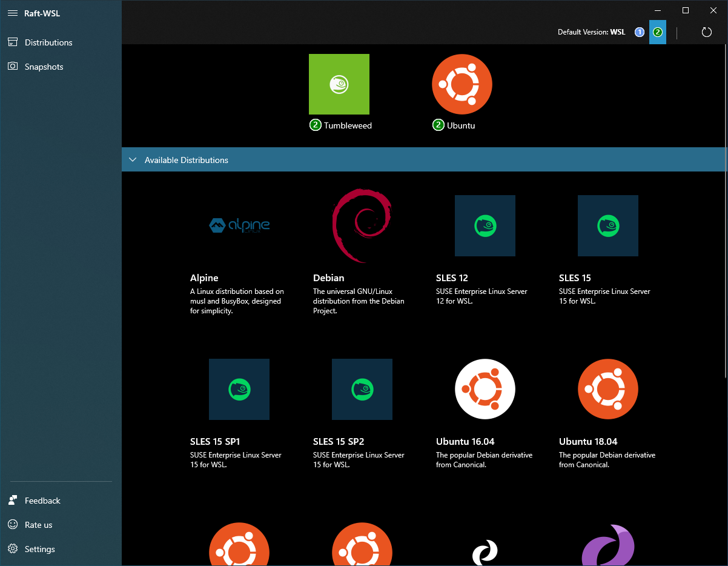
Task: Click the Settings gear icon
Action: pyautogui.click(x=13, y=549)
